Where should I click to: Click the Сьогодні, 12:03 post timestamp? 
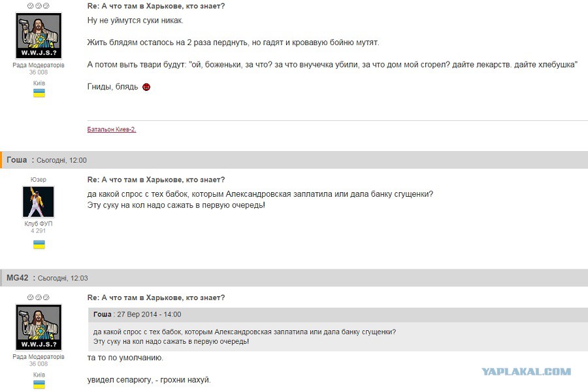coord(63,278)
